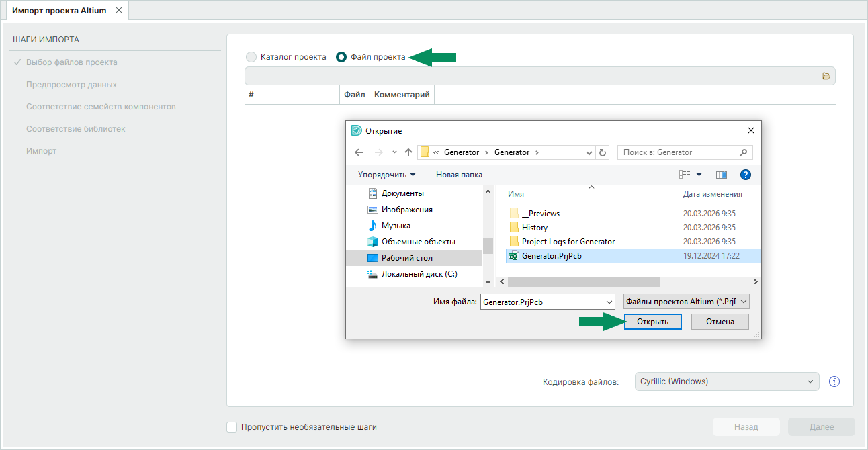Navigate up one folder level arrow

tap(408, 152)
